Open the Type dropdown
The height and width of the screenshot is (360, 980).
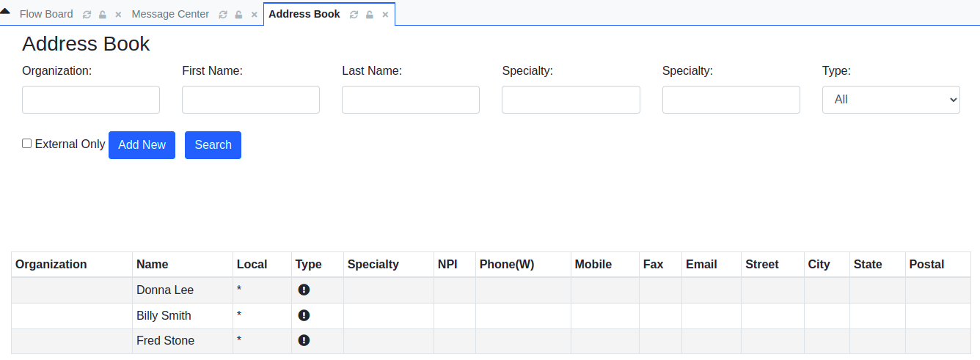891,100
